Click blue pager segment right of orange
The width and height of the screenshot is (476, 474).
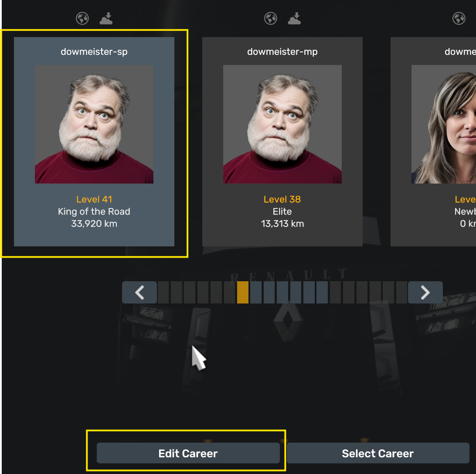tap(256, 293)
